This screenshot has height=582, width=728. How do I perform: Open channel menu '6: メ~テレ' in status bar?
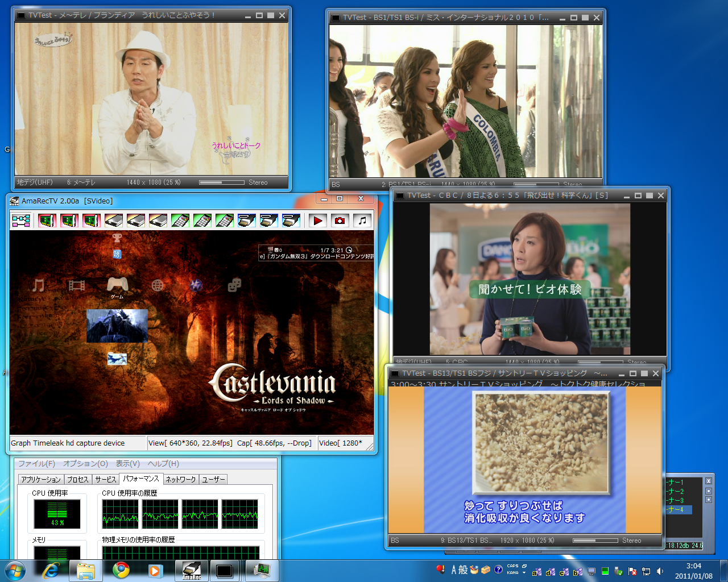81,182
